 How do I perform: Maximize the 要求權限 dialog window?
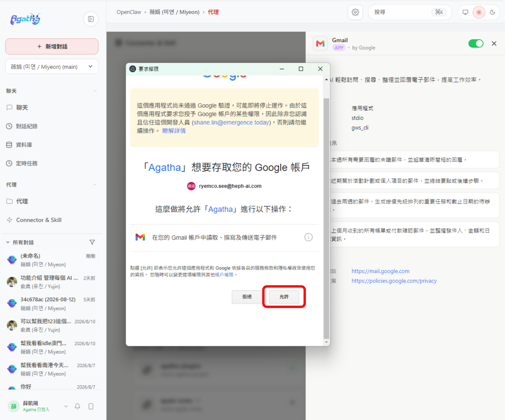[301, 69]
